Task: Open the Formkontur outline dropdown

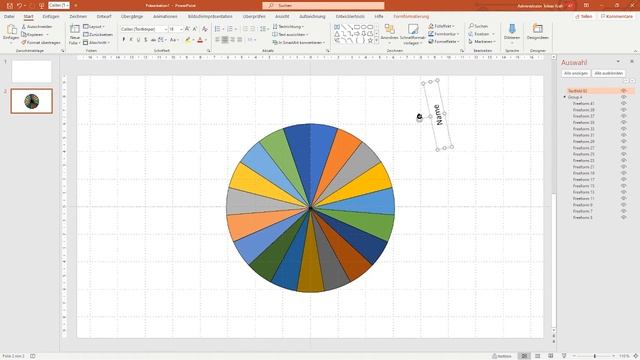Action: pyautogui.click(x=444, y=34)
